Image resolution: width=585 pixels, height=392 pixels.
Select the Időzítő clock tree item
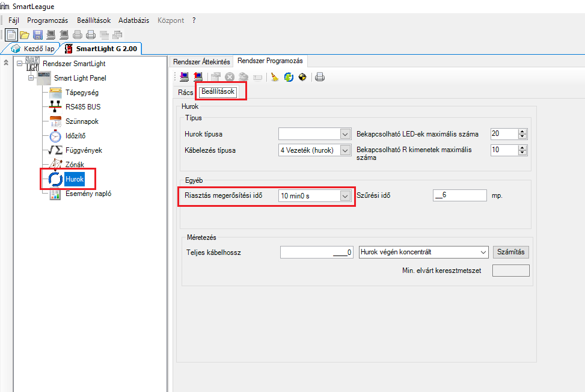coord(75,136)
